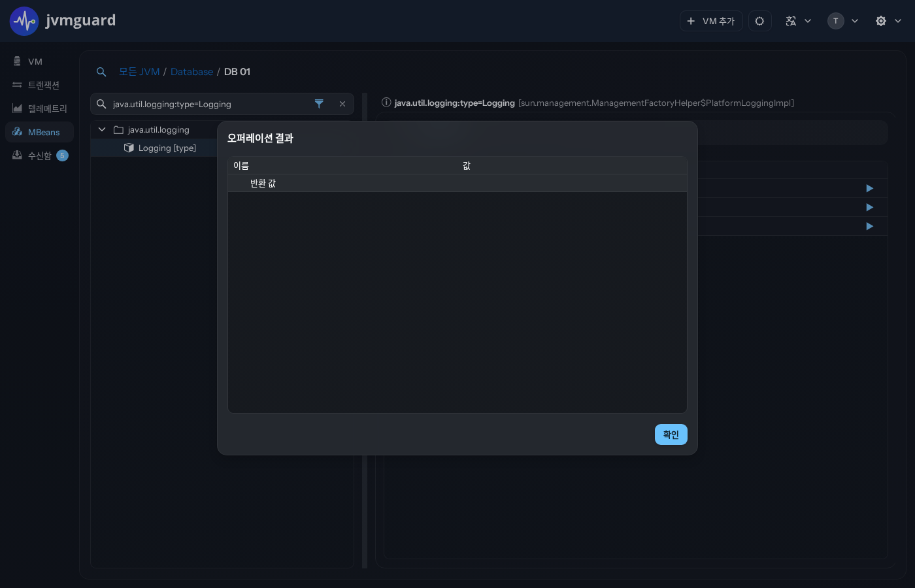Click the 확인 button in dialog
The image size is (915, 588).
click(x=671, y=434)
